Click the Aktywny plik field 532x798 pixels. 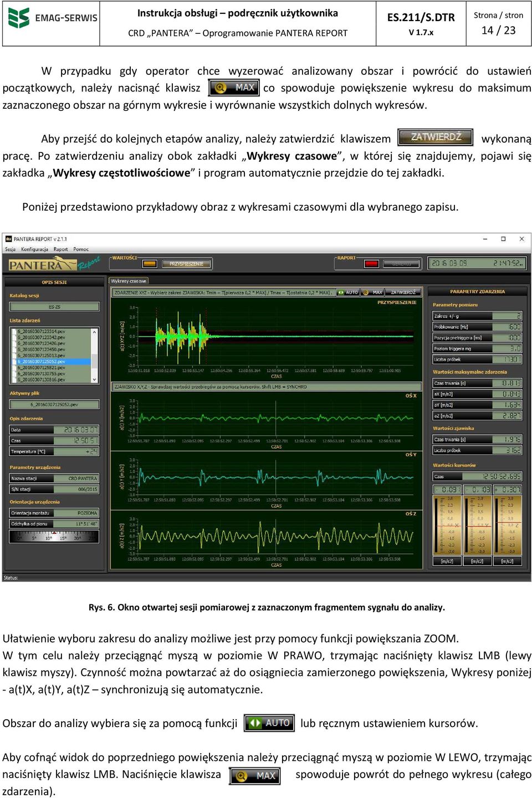(54, 405)
